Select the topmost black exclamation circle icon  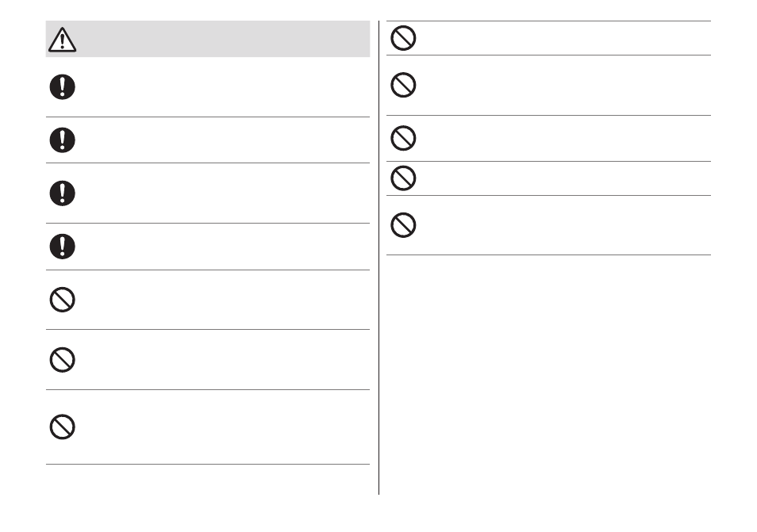point(62,87)
